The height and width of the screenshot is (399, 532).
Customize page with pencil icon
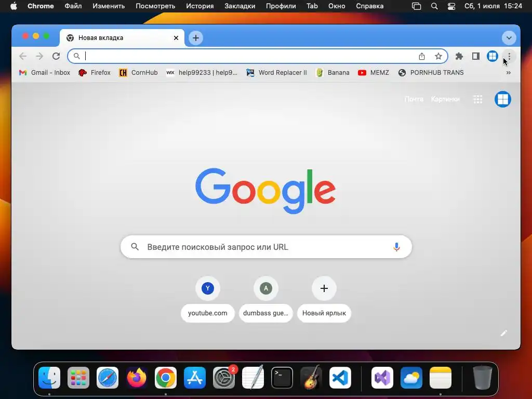[x=504, y=333]
